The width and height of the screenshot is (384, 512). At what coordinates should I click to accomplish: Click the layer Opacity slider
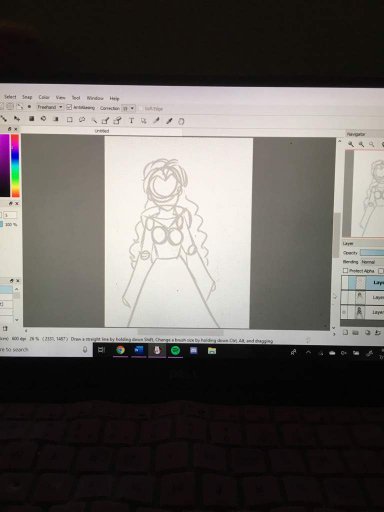[x=372, y=253]
